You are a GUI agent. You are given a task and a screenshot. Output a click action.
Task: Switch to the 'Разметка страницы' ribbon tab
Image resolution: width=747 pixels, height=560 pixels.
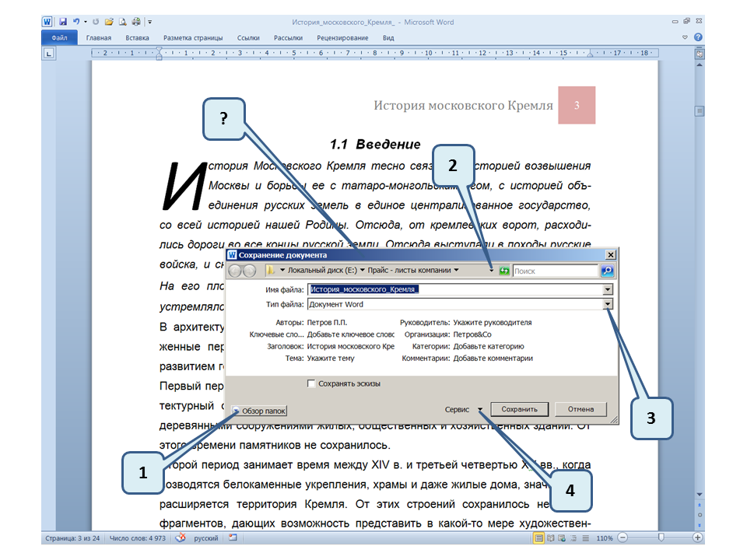193,37
